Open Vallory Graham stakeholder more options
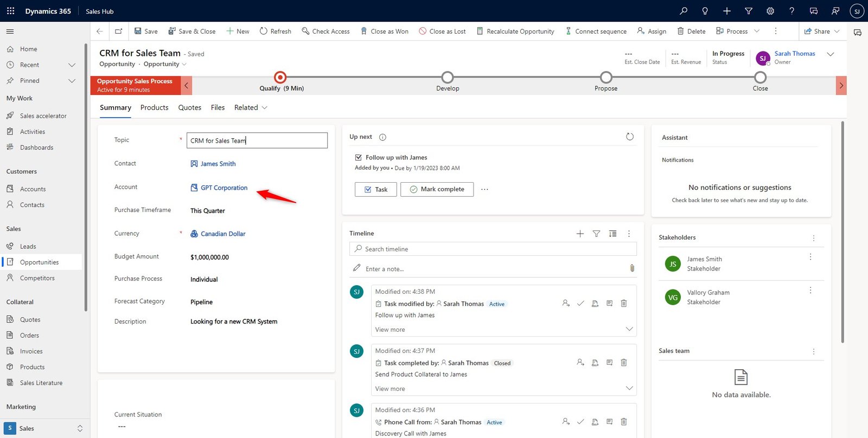The height and width of the screenshot is (438, 868). coord(810,291)
